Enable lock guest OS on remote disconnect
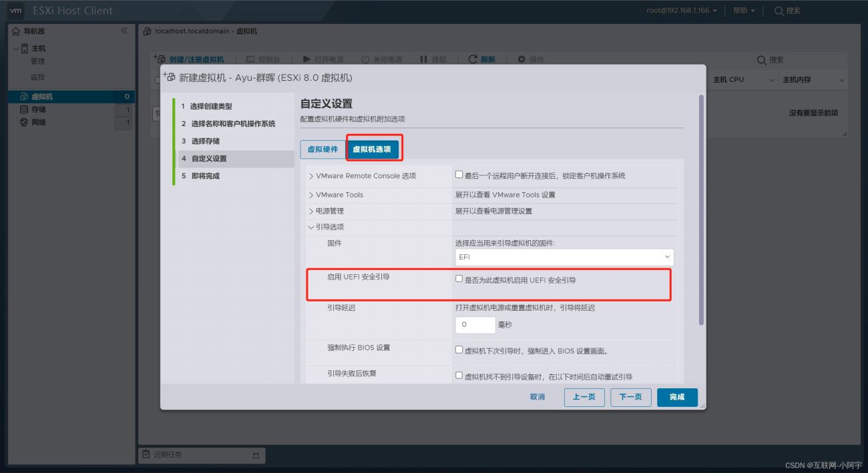 pos(459,175)
